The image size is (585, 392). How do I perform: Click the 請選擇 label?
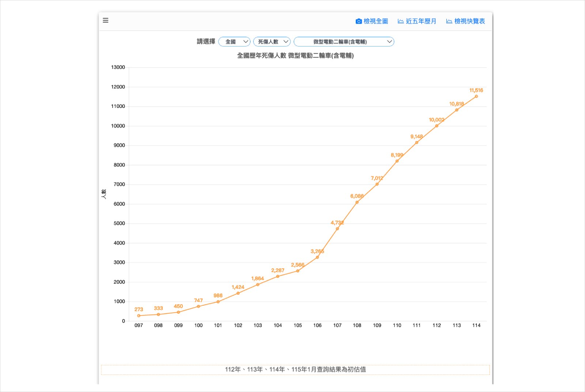point(206,42)
